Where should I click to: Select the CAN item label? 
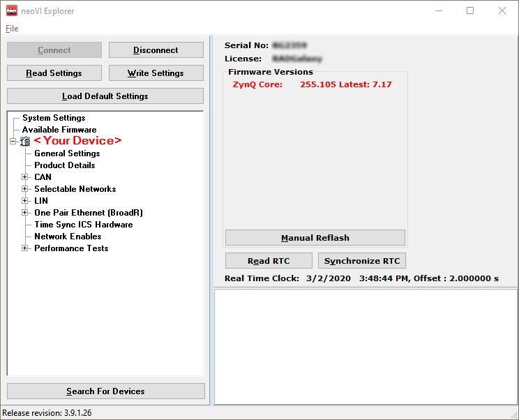pyautogui.click(x=43, y=177)
